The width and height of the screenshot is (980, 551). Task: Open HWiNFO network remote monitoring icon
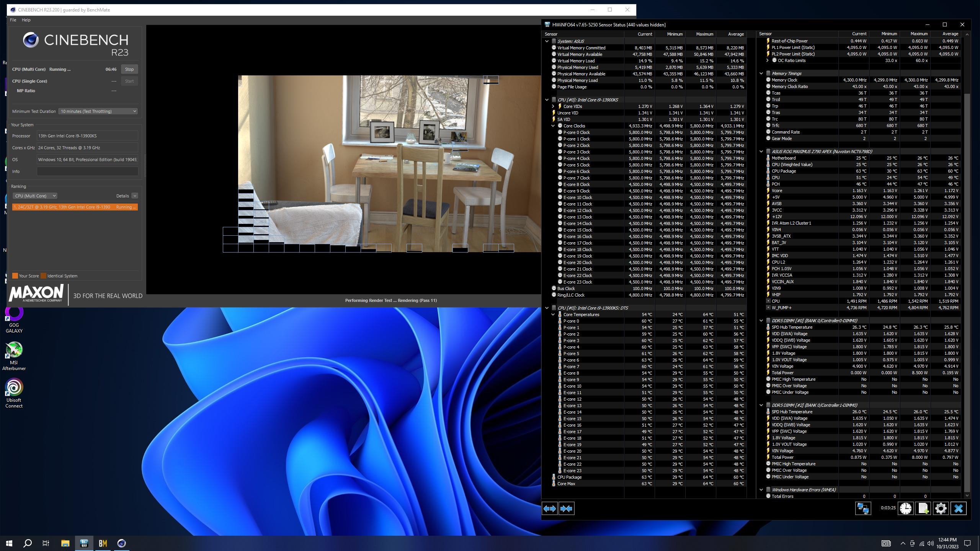(863, 509)
